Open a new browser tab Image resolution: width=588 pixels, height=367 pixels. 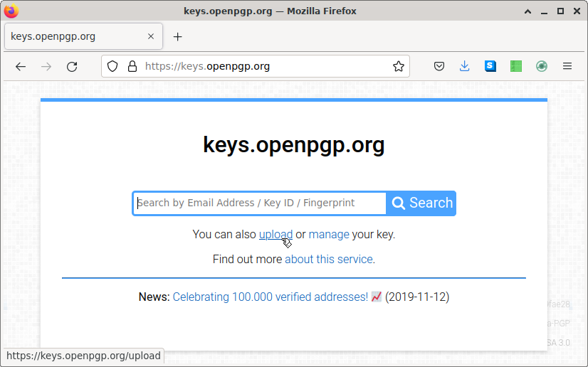(178, 36)
